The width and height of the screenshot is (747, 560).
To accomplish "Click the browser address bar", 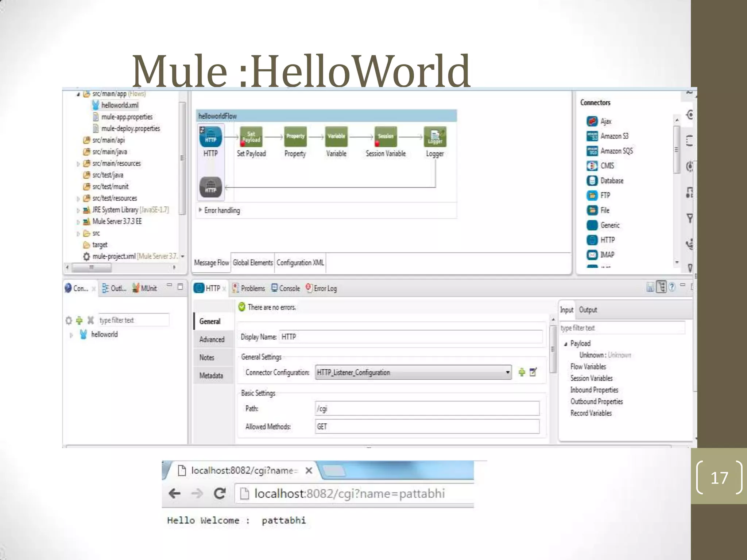I will (354, 494).
